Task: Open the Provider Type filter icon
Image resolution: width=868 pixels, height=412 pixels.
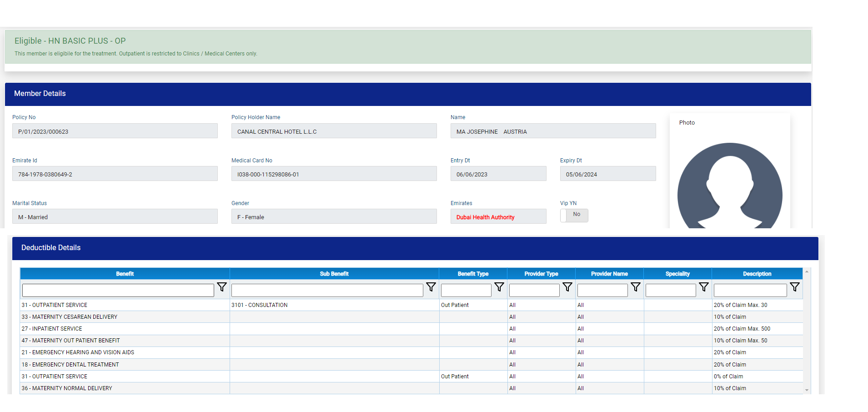Action: point(567,287)
